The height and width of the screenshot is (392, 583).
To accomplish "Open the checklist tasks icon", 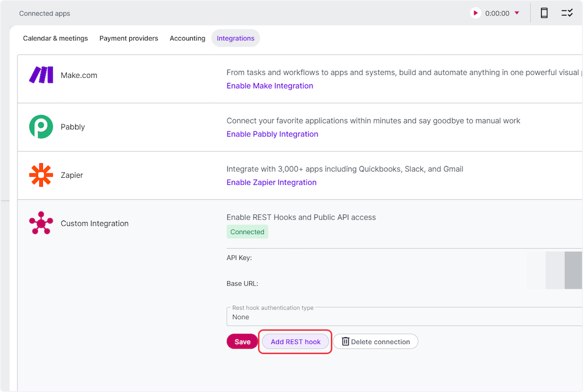I will 567,13.
